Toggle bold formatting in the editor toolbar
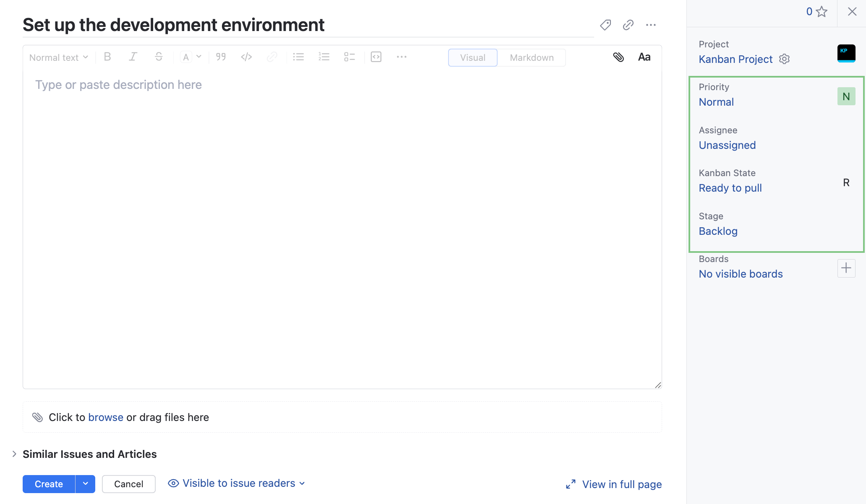 click(107, 57)
